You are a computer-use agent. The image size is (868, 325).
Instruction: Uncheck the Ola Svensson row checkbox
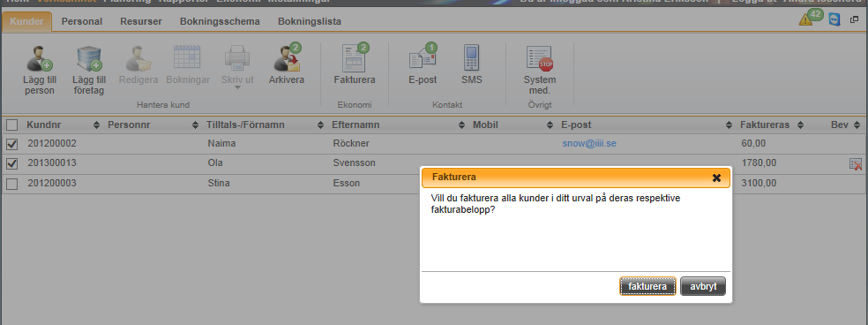point(11,163)
